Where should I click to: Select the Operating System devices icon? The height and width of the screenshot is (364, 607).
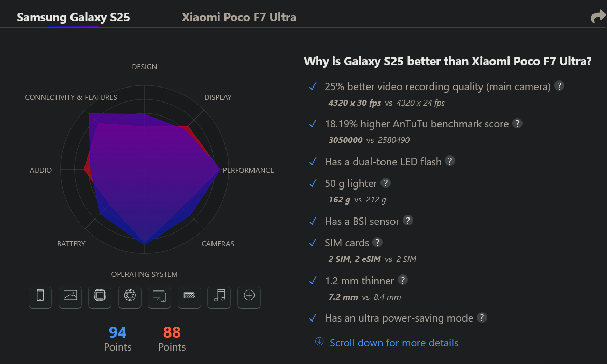(x=160, y=296)
